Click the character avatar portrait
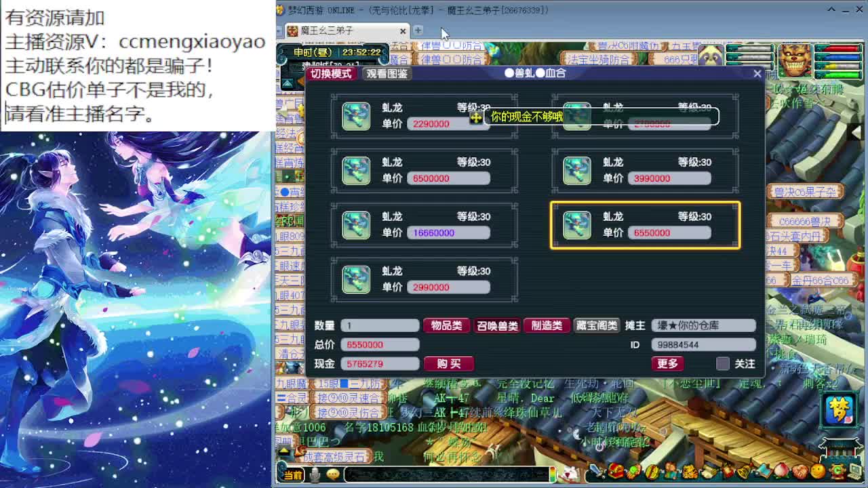 click(795, 60)
